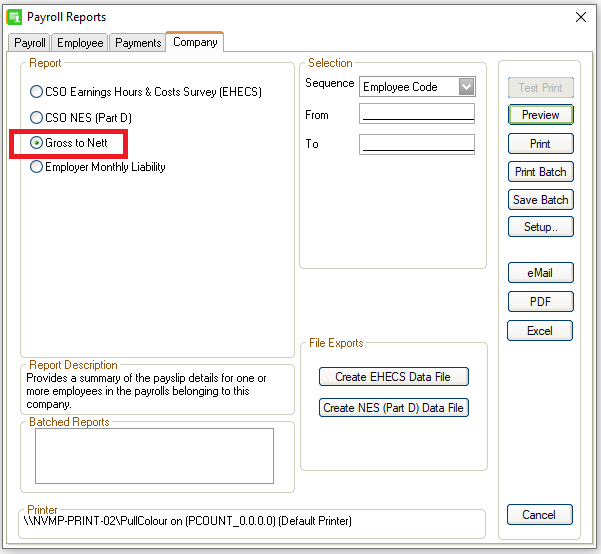Image resolution: width=601 pixels, height=554 pixels.
Task: Choose the CSO NES (Part D) report option
Action: click(x=37, y=117)
